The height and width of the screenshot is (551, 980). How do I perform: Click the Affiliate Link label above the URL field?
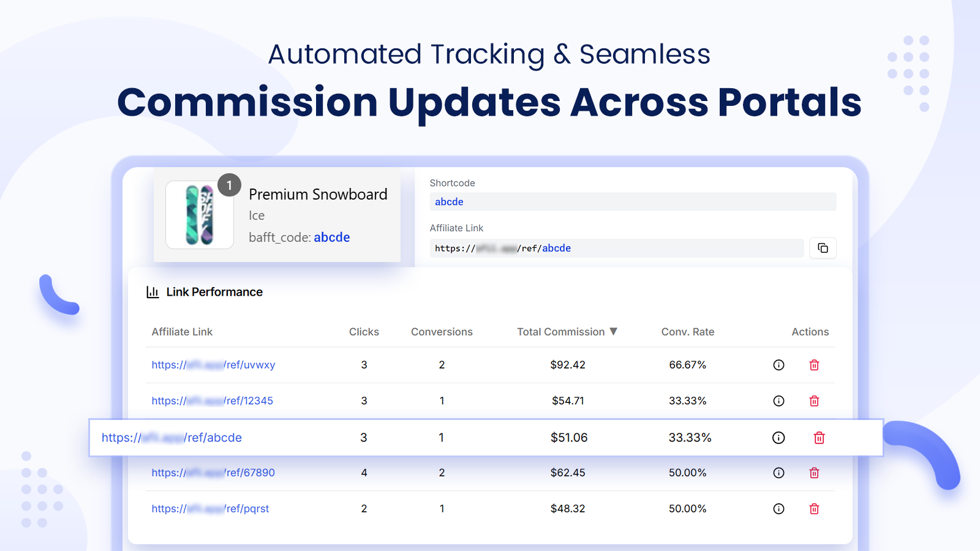[456, 228]
